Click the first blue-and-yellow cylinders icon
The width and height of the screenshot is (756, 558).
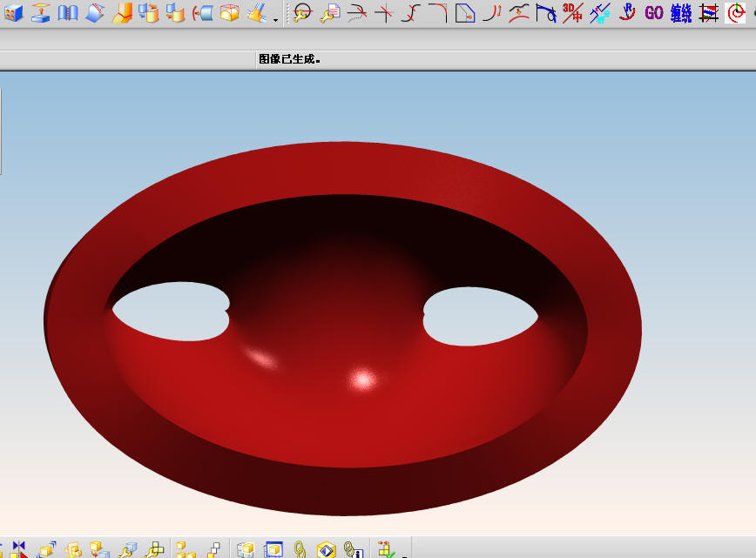[148, 13]
